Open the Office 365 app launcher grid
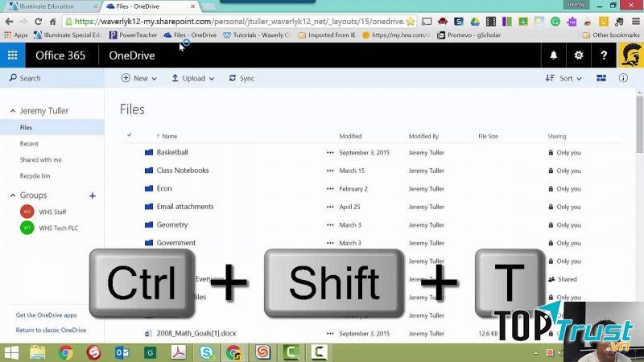This screenshot has height=362, width=644. [12, 56]
